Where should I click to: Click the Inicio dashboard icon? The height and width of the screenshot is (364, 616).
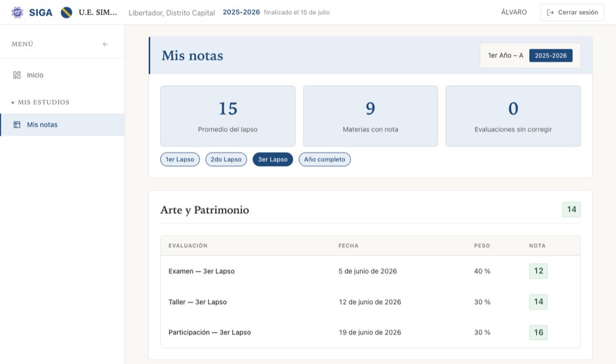pos(17,75)
